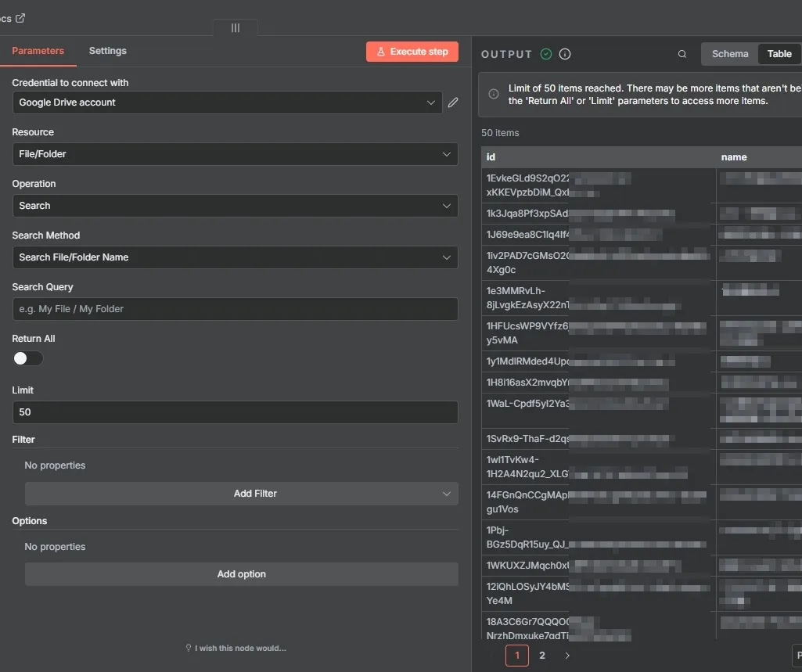Go to output page 2
This screenshot has height=672, width=802.
542,656
